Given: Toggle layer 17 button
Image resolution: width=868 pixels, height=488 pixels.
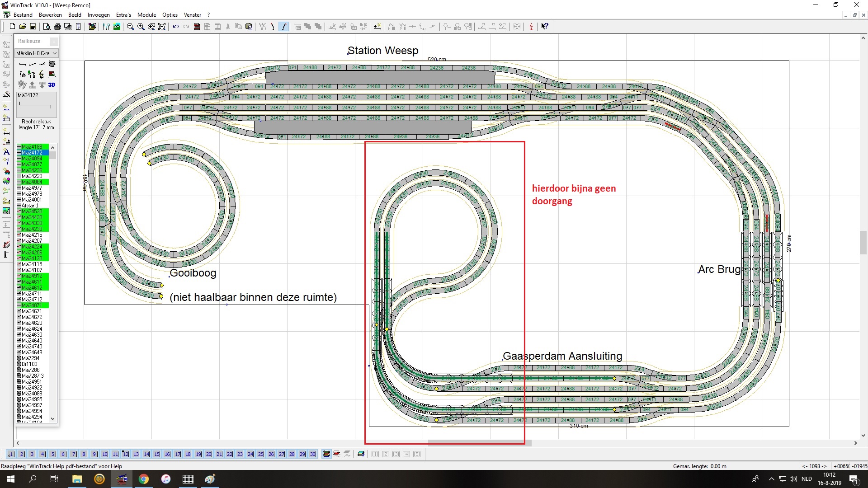Looking at the screenshot, I should click(178, 454).
